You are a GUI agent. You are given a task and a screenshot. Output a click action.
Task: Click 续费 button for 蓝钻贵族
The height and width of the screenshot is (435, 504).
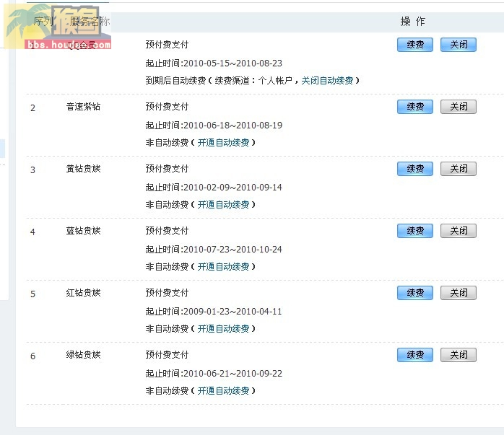(x=415, y=231)
